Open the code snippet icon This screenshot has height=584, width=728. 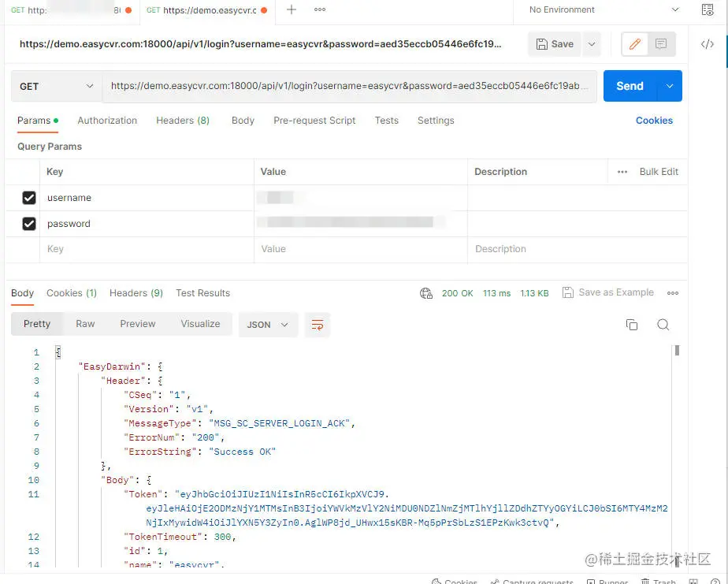pos(707,44)
